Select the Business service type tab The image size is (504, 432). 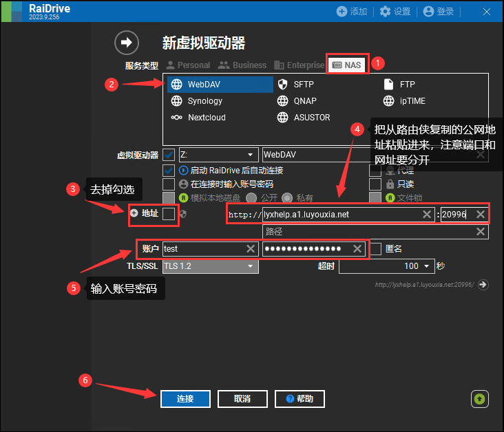242,65
